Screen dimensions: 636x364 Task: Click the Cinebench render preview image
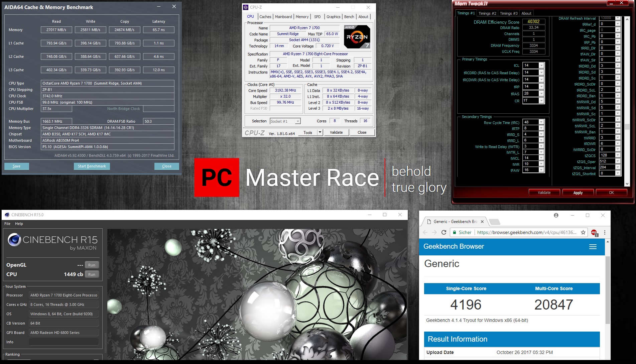(257, 294)
